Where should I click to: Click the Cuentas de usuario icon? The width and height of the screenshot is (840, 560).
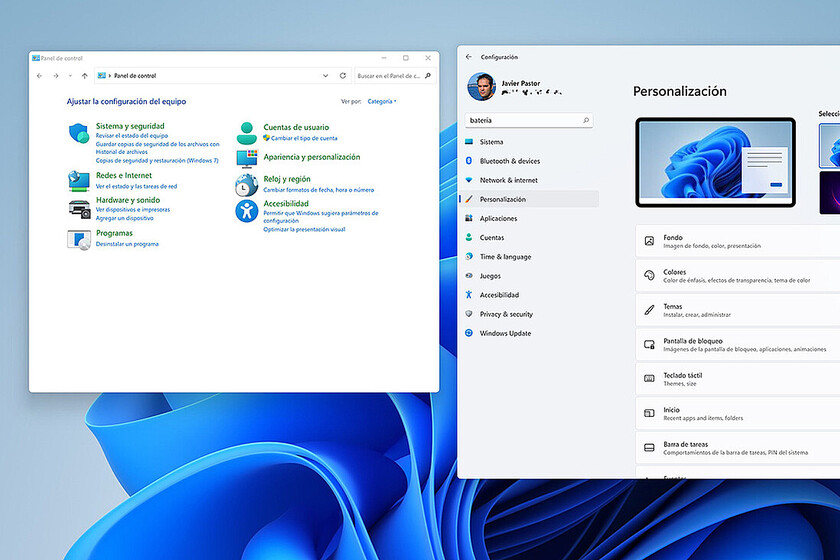(x=247, y=132)
